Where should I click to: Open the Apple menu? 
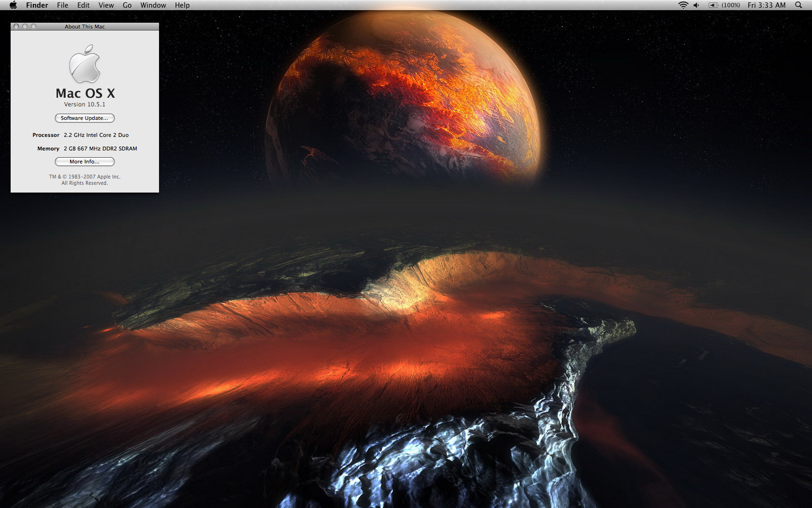[13, 5]
